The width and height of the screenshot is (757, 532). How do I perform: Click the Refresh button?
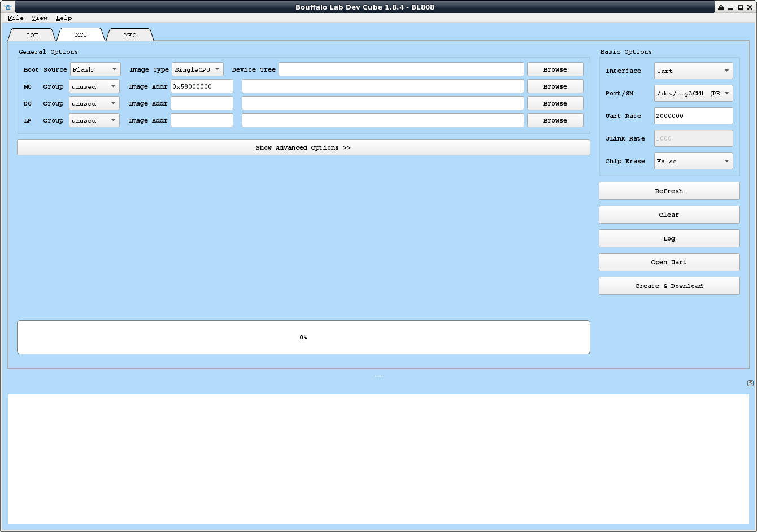coord(669,191)
